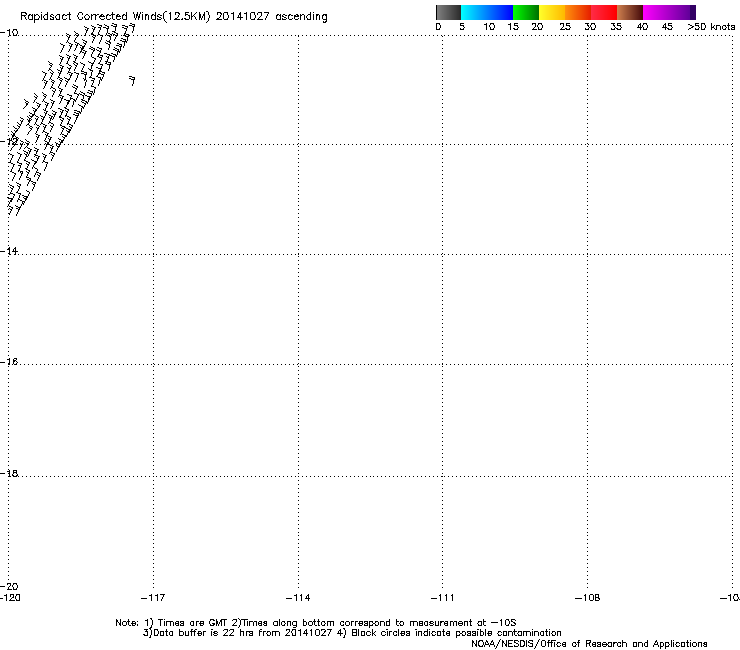Click the 'NOAA/NESDIS/Office of Research and Applications' credit

pyautogui.click(x=589, y=644)
